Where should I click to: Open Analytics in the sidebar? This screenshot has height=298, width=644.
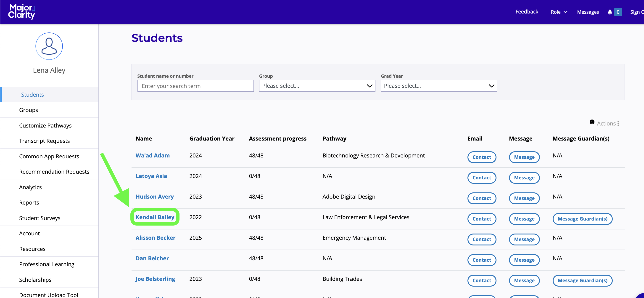point(49,187)
